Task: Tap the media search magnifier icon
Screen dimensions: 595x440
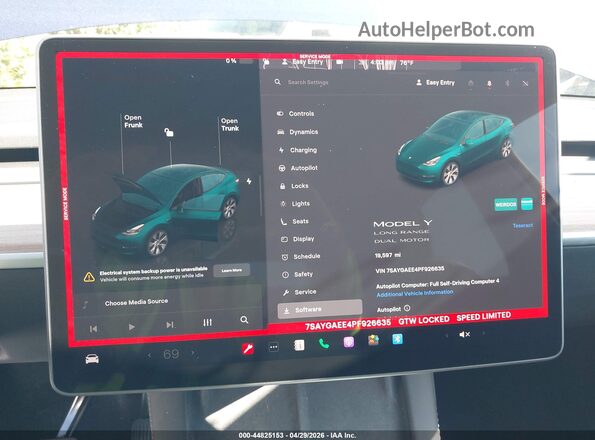Action: point(244,320)
